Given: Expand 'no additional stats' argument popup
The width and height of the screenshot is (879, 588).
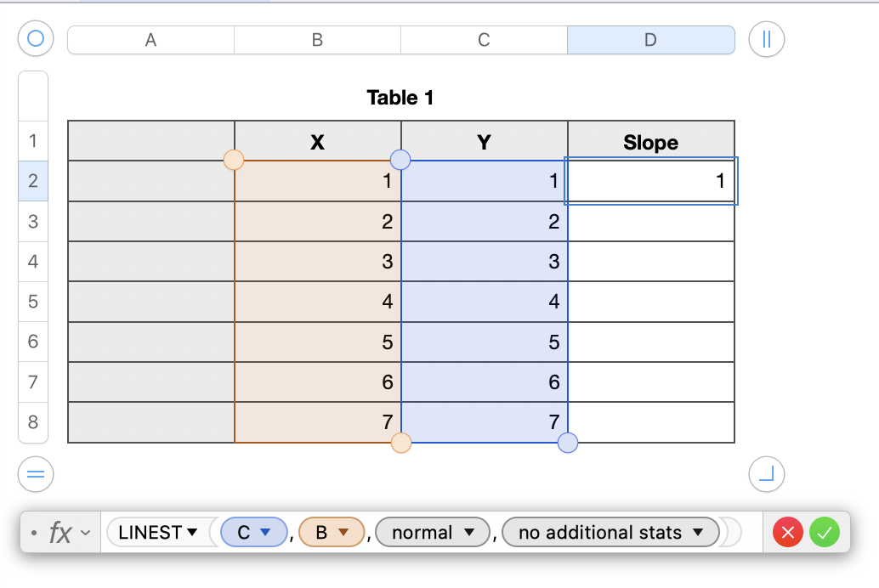Looking at the screenshot, I should pos(698,533).
